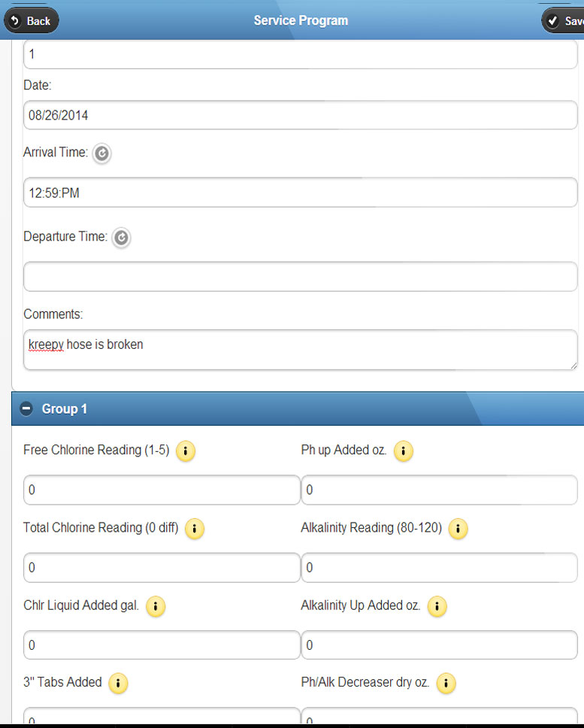Image resolution: width=584 pixels, height=728 pixels.
Task: Open info tip for Chlr Liquid Added gal.
Action: pyautogui.click(x=155, y=606)
